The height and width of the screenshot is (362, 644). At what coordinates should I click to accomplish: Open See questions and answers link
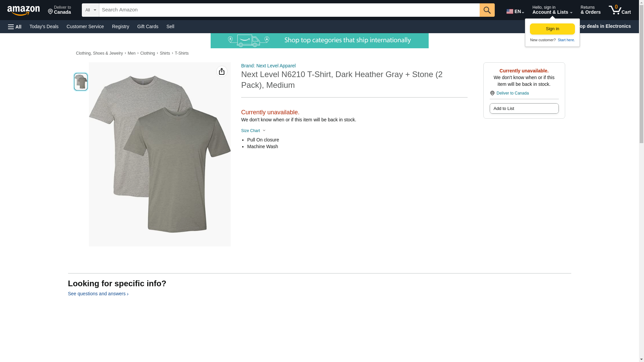click(x=98, y=294)
